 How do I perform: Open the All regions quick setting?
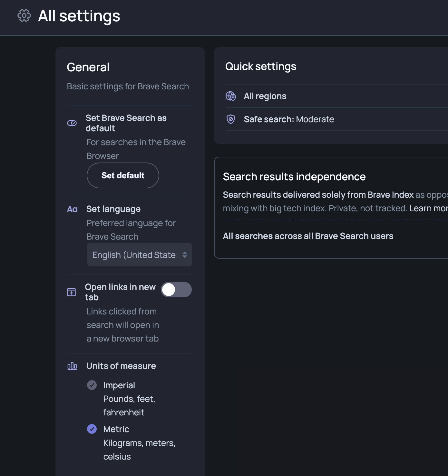[x=265, y=96]
